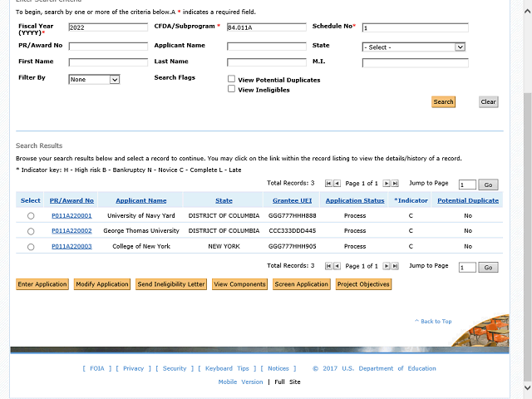Viewport: 532px width, 399px height.
Task: Click top Go button next to Jump to Page
Action: (488, 185)
